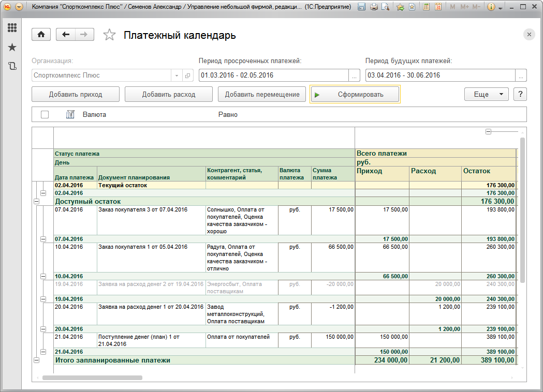The height and width of the screenshot is (392, 543).
Task: Click the print icon in title bar
Action: coord(374,7)
